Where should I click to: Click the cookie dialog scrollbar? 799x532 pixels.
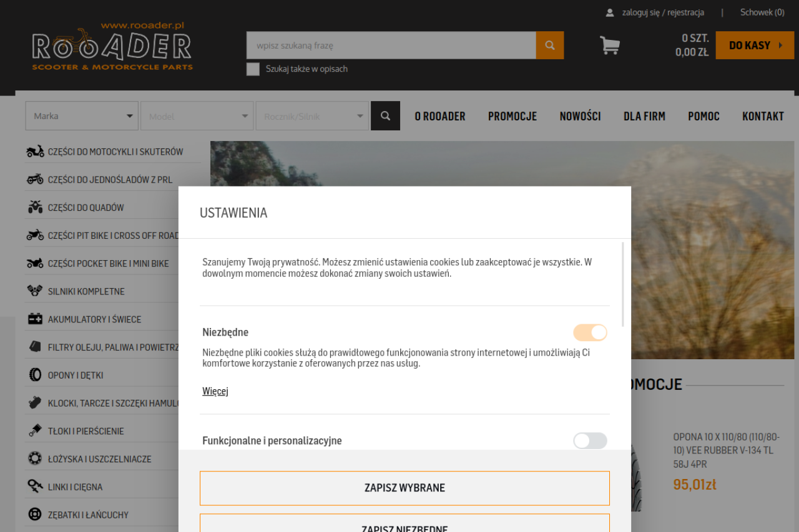coord(623,284)
